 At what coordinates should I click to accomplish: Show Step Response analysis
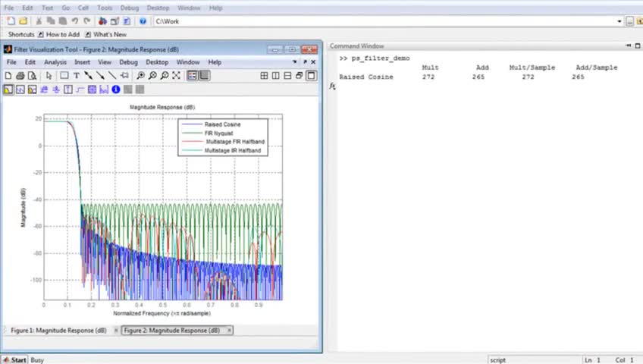click(80, 89)
